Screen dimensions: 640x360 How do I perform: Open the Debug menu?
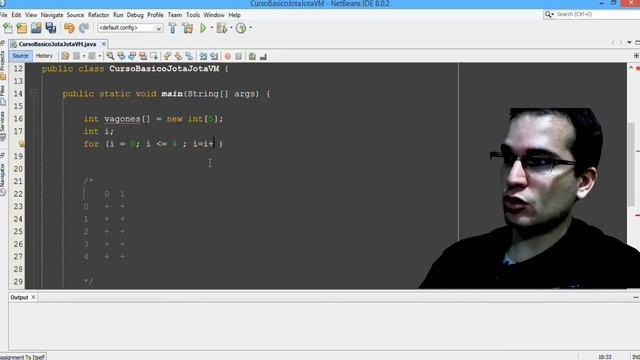point(135,15)
